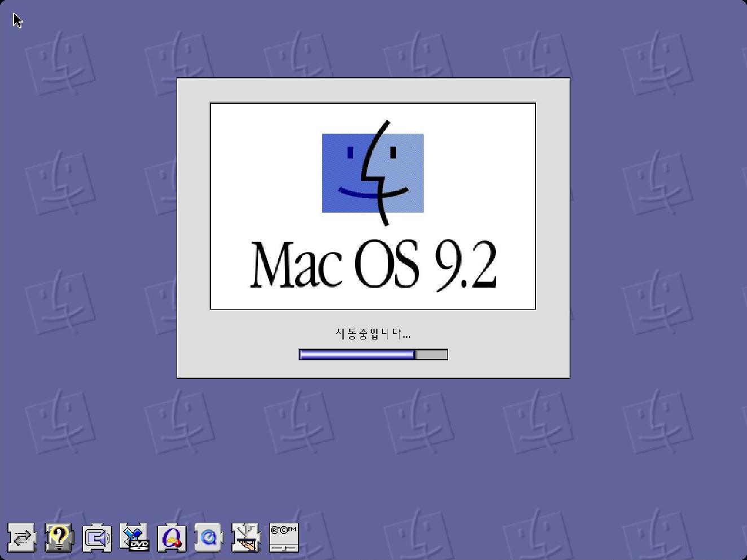Click the two-arrows extension icon
The height and width of the screenshot is (560, 747).
pos(22,537)
